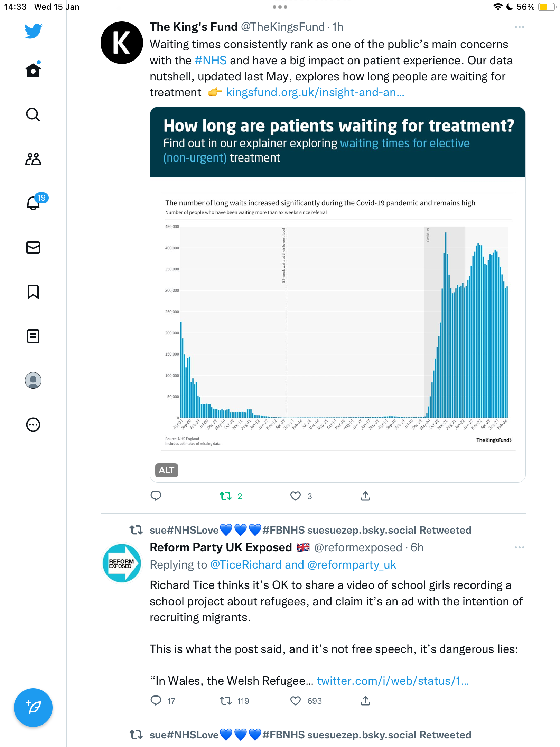
Task: Open the Profile avatar icon
Action: coord(33,380)
